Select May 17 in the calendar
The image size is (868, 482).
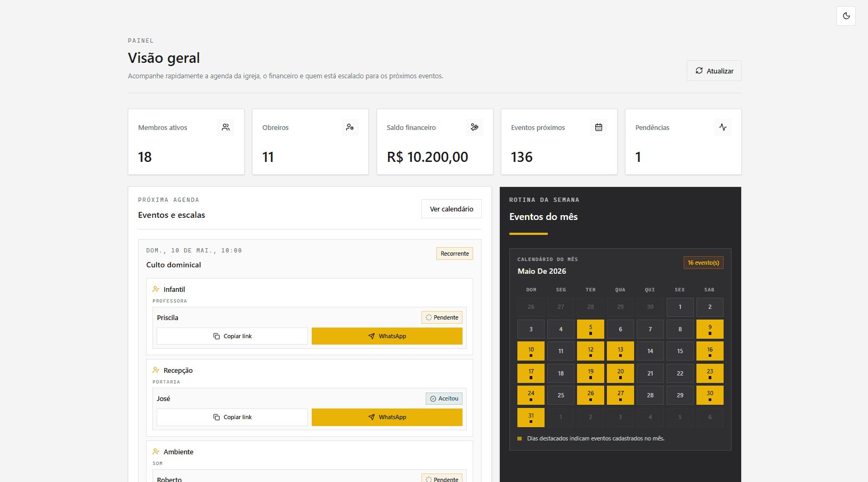point(531,373)
